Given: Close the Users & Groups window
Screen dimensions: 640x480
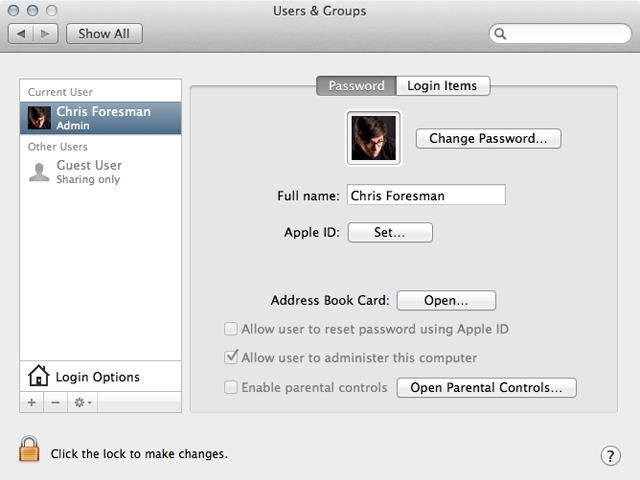Looking at the screenshot, I should (x=13, y=10).
